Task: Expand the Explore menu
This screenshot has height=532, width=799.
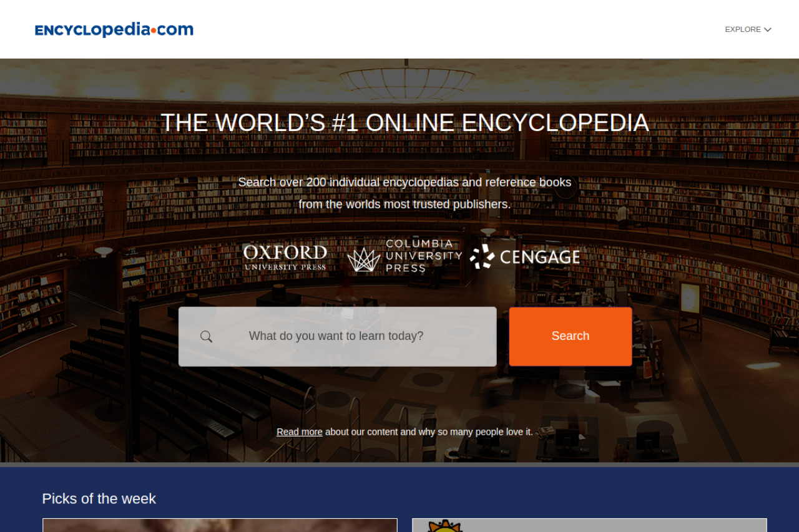Action: pyautogui.click(x=748, y=29)
